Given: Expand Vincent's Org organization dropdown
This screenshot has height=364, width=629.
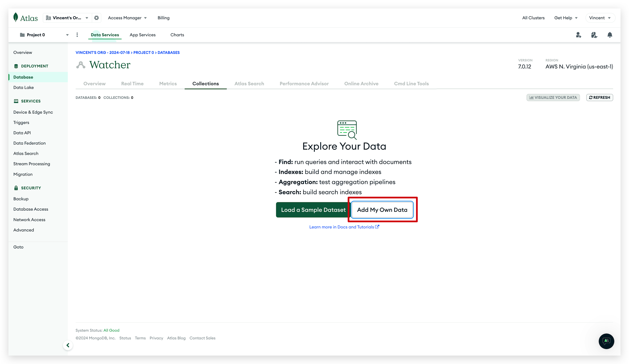Looking at the screenshot, I should [x=67, y=18].
